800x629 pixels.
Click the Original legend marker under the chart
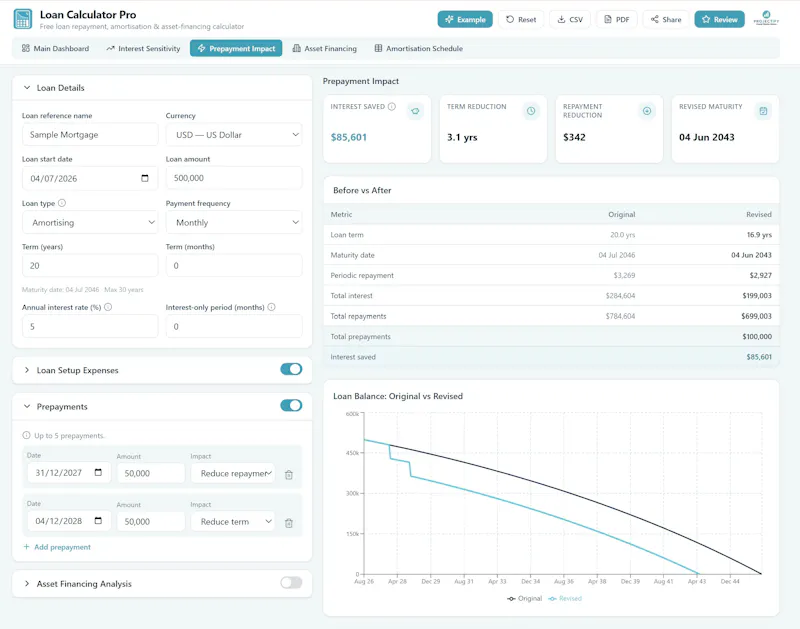point(511,598)
